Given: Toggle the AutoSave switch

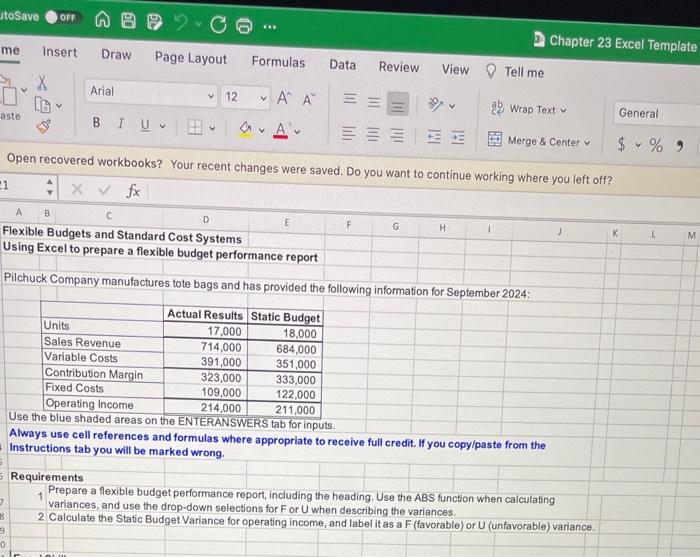Looking at the screenshot, I should click(x=63, y=17).
